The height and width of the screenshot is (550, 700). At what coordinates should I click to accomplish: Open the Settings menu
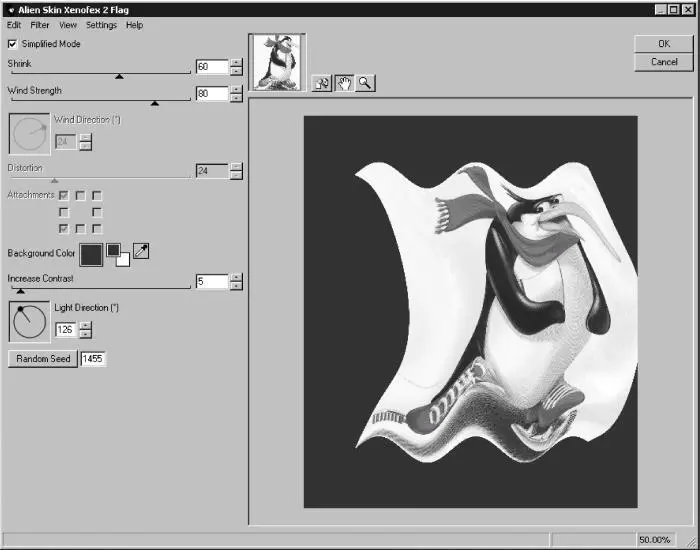point(101,25)
